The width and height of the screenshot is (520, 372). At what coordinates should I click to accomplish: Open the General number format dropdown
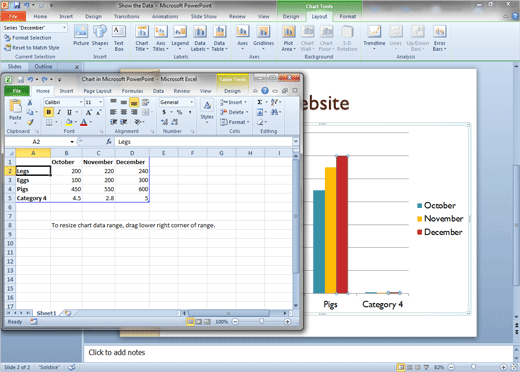point(191,102)
